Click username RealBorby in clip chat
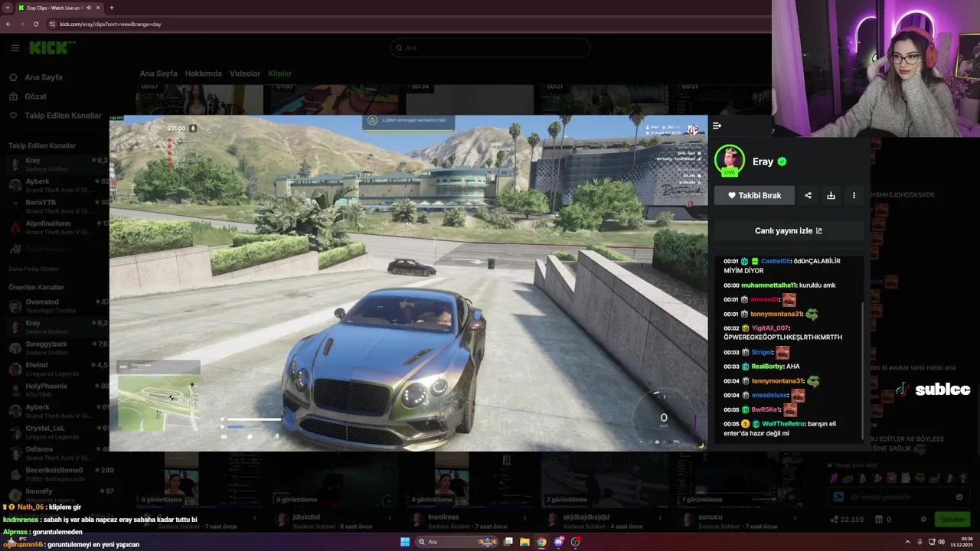The width and height of the screenshot is (980, 551). (x=767, y=367)
